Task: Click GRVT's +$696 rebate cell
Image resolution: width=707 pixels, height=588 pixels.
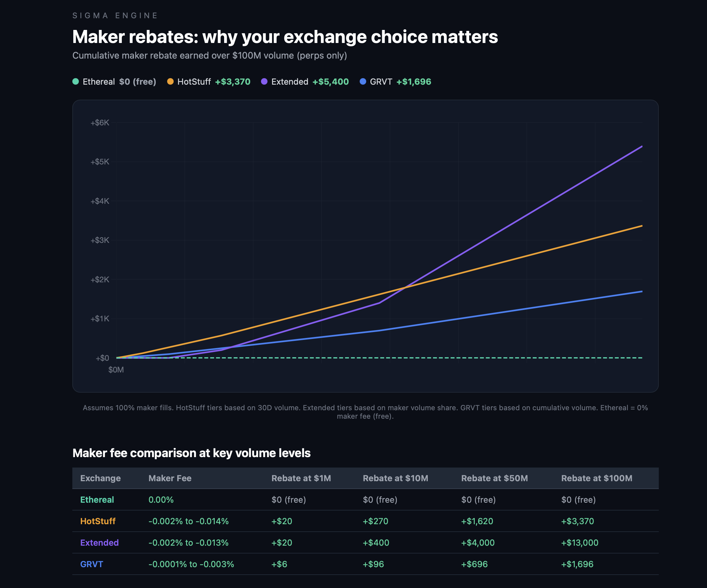Action: [x=474, y=564]
